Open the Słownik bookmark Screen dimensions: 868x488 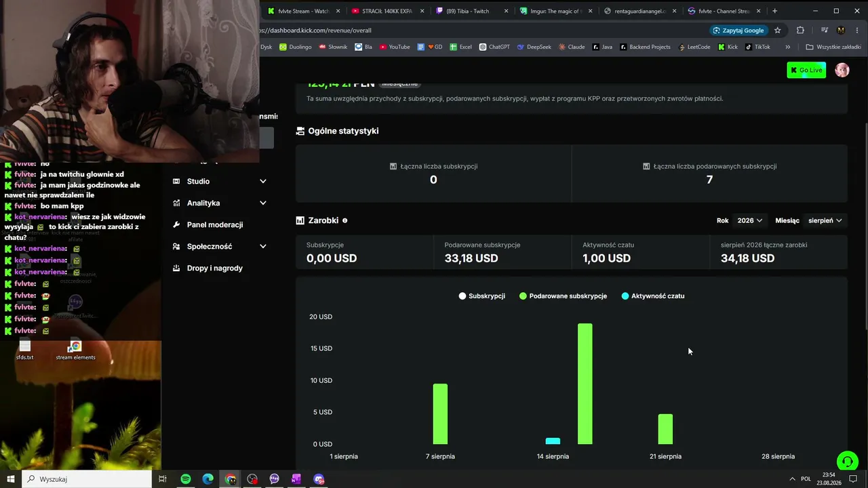(332, 47)
